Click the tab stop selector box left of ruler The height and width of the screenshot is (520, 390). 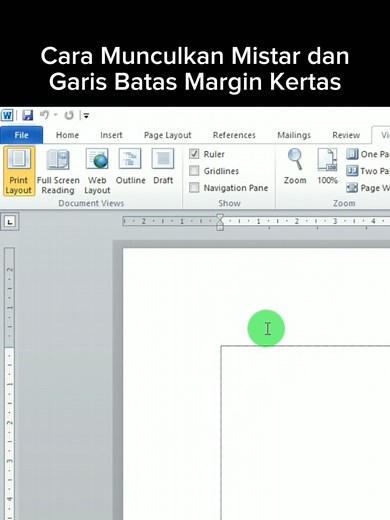point(10,222)
